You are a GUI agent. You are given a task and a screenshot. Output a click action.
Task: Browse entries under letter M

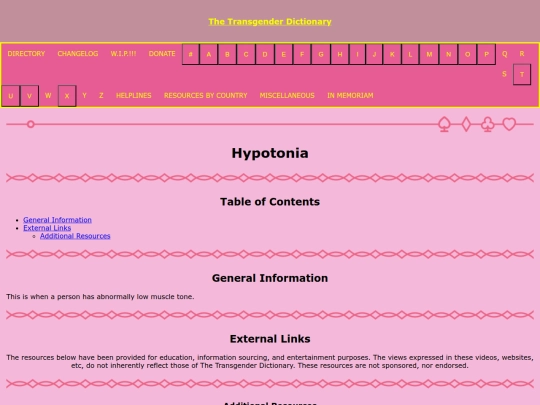[x=429, y=54]
